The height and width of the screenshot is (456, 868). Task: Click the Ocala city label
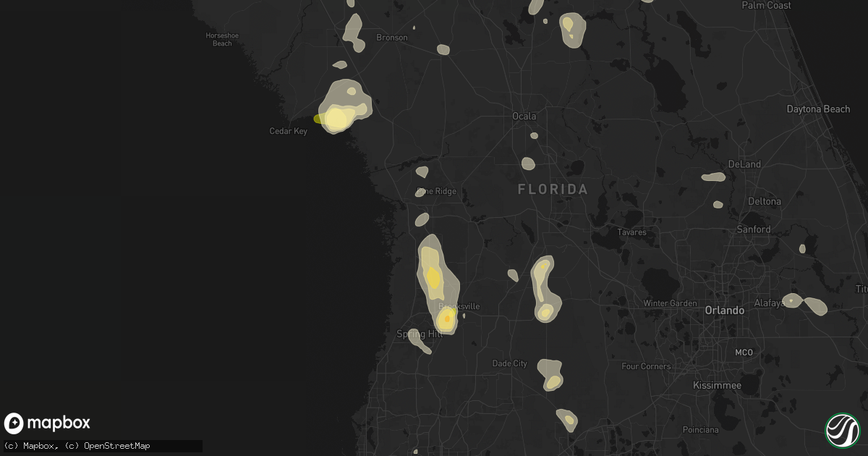click(x=524, y=116)
